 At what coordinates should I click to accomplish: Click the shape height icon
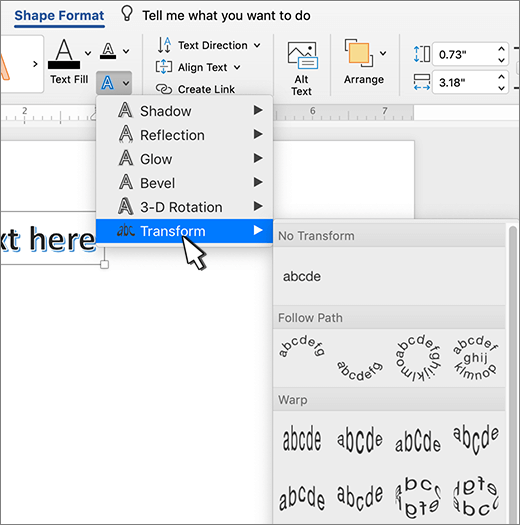coord(422,54)
